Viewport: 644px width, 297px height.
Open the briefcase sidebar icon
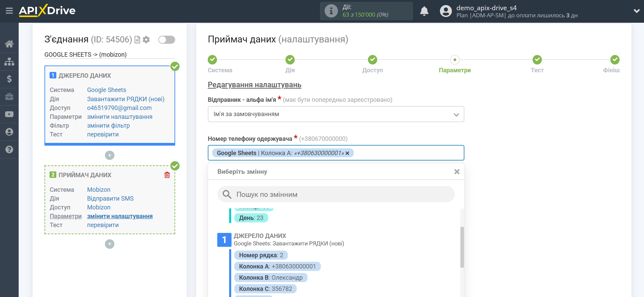click(9, 97)
